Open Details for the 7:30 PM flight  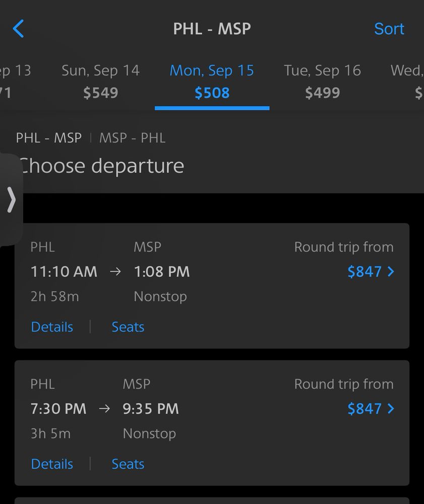coord(52,464)
